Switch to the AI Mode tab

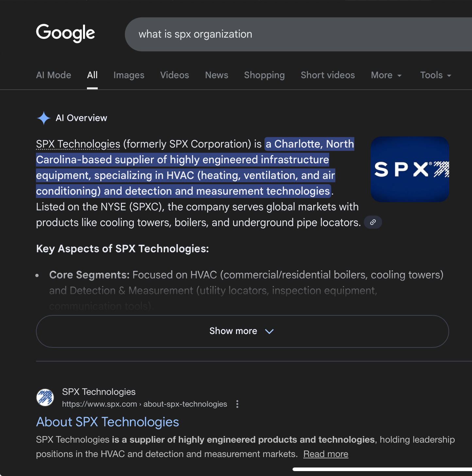pos(54,75)
